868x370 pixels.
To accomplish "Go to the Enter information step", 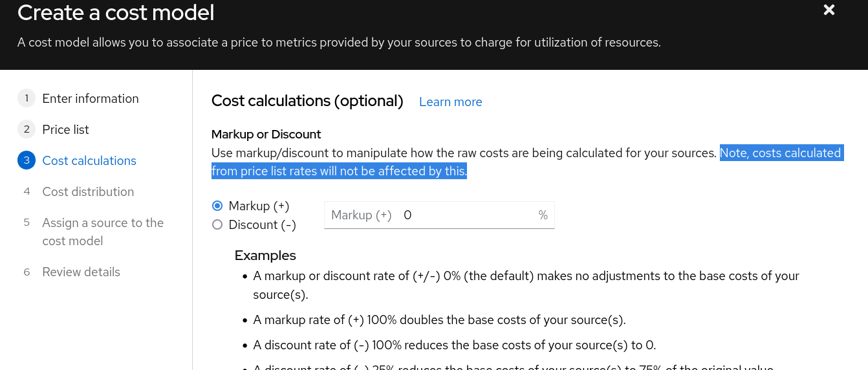I will [x=91, y=98].
